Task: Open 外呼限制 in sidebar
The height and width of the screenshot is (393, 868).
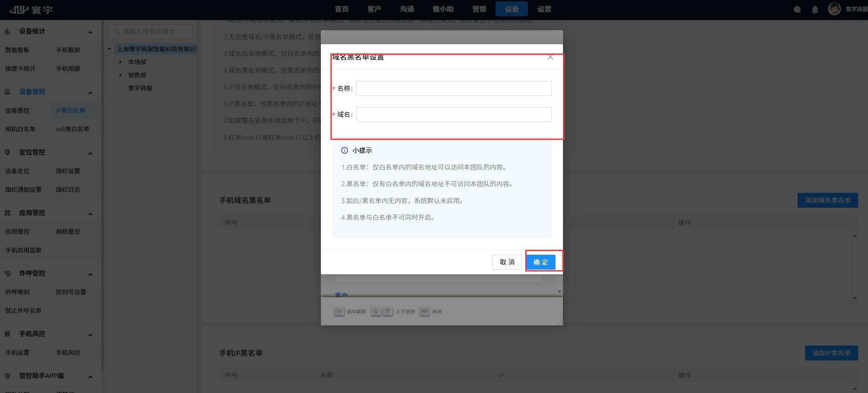Action: [x=17, y=292]
